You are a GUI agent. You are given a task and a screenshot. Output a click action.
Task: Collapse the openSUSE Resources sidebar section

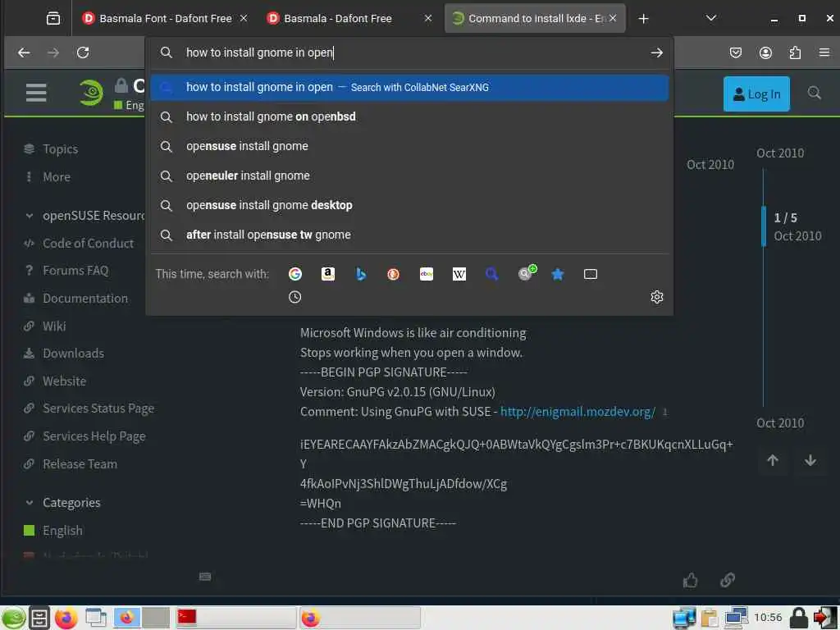30,216
